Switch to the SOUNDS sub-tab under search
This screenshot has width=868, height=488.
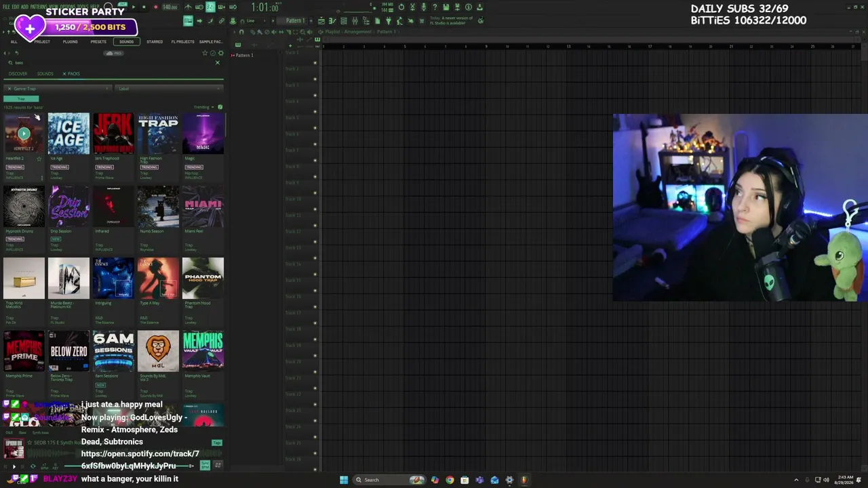coord(45,74)
